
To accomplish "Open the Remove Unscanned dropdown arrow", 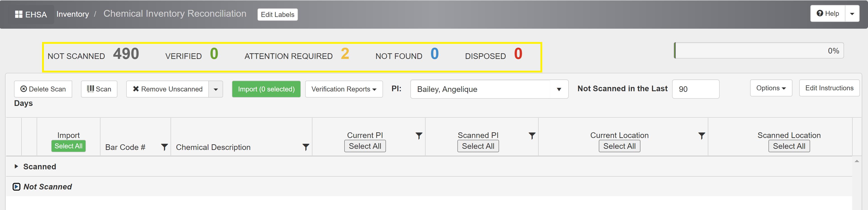I will [216, 89].
